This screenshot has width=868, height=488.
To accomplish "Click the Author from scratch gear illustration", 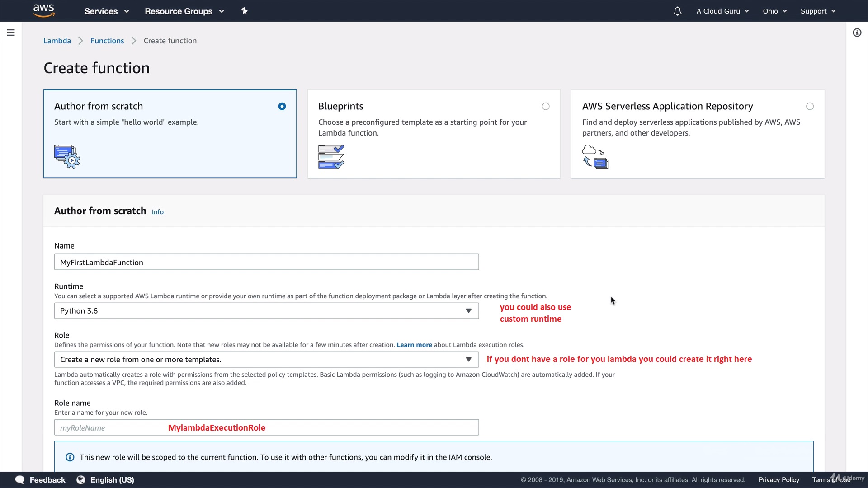I will pos(67,156).
